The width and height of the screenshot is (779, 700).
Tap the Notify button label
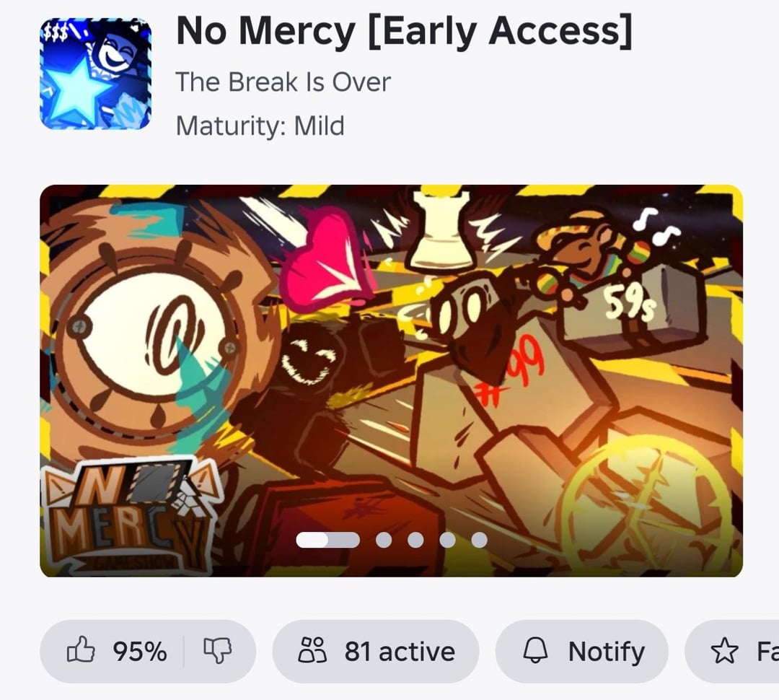point(606,652)
